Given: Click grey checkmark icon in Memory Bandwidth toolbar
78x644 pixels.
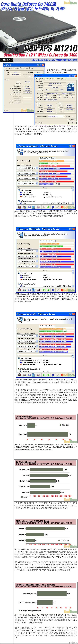Looking at the screenshot, I should tap(58, 375).
